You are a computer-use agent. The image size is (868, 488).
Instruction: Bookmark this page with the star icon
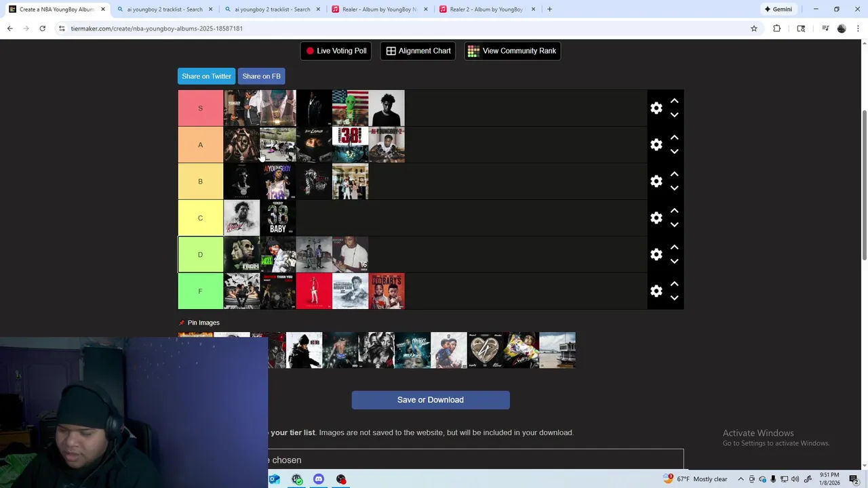pyautogui.click(x=753, y=28)
